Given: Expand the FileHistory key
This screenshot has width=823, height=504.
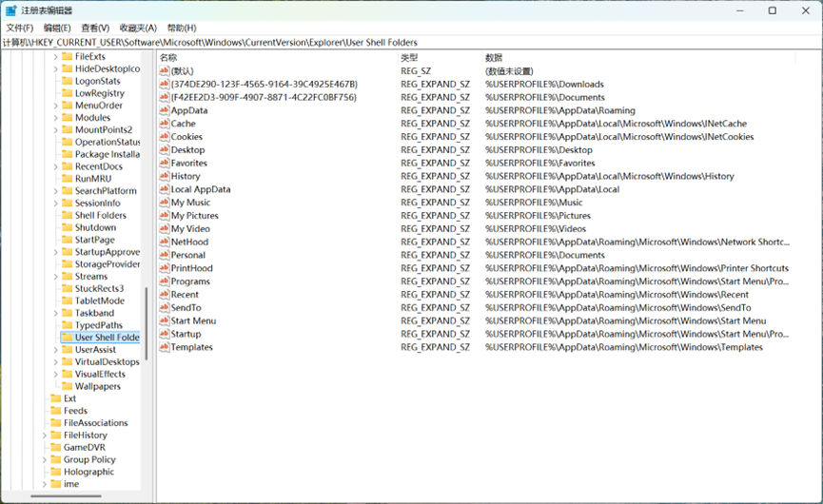Looking at the screenshot, I should (45, 436).
